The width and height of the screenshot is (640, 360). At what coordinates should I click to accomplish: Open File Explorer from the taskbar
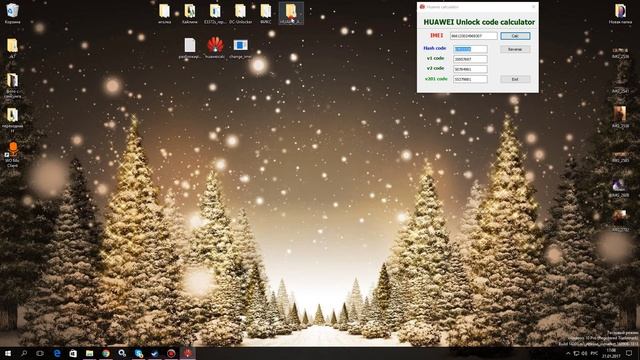pyautogui.click(x=89, y=353)
